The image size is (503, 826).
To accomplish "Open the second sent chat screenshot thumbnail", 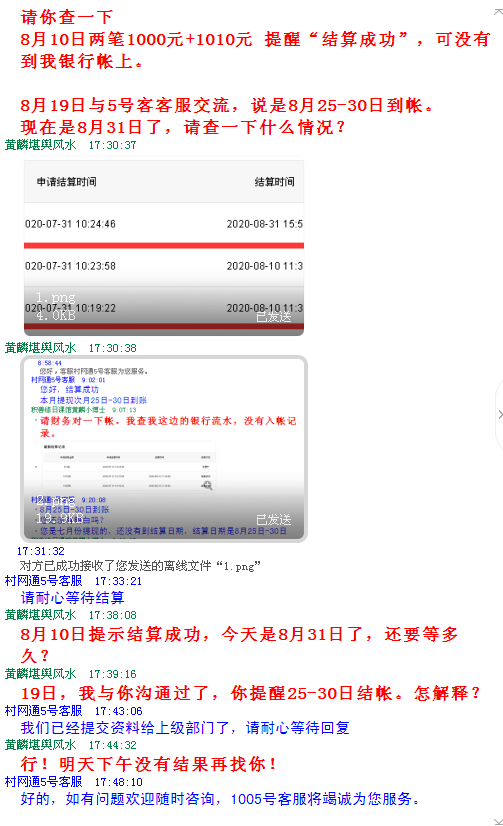I will click(164, 449).
